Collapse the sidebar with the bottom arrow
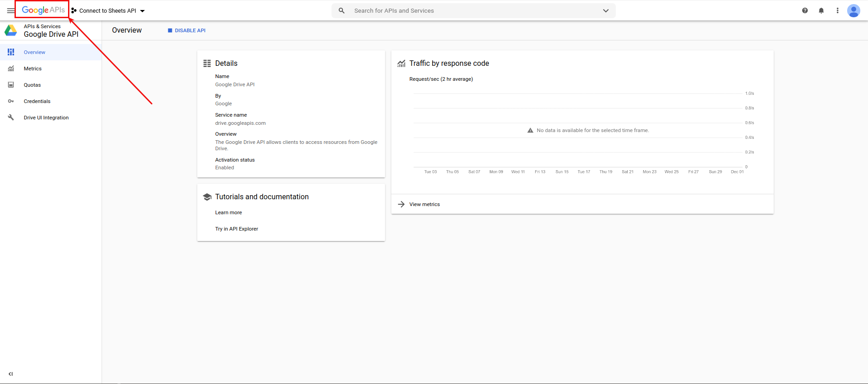This screenshot has width=868, height=384. point(10,374)
